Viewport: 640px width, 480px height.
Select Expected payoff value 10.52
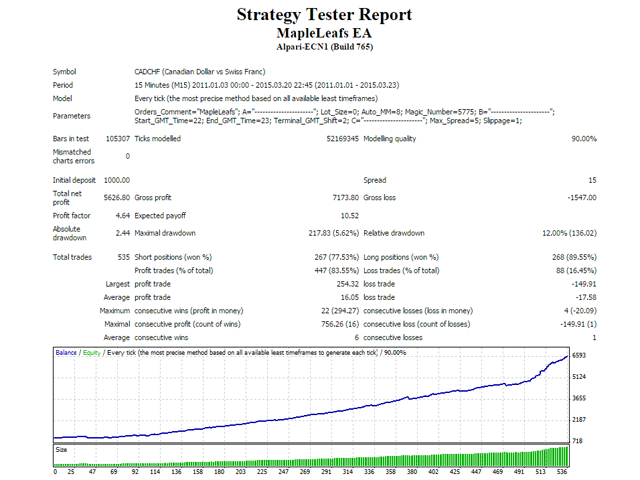(x=349, y=216)
